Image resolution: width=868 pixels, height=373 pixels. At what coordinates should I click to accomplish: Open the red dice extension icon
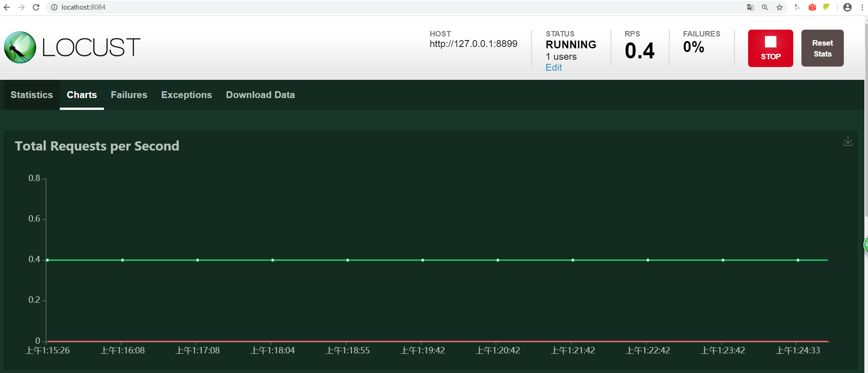click(812, 7)
